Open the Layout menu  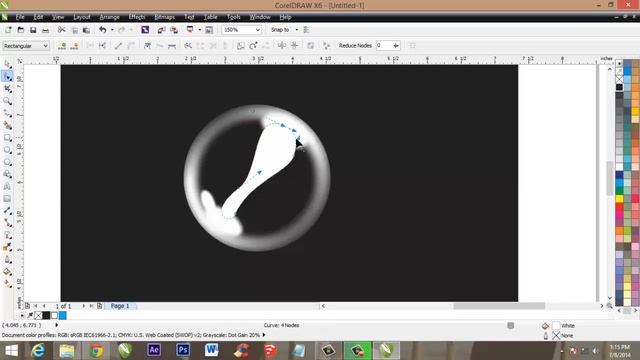coord(82,17)
